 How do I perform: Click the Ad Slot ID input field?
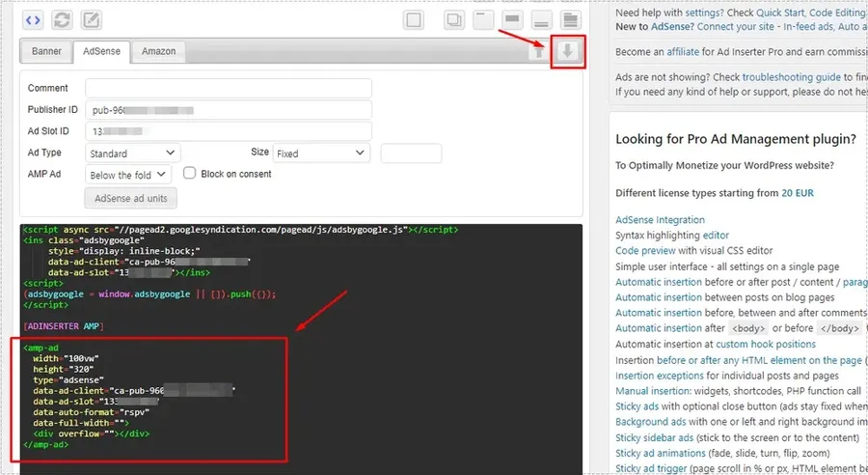(228, 131)
